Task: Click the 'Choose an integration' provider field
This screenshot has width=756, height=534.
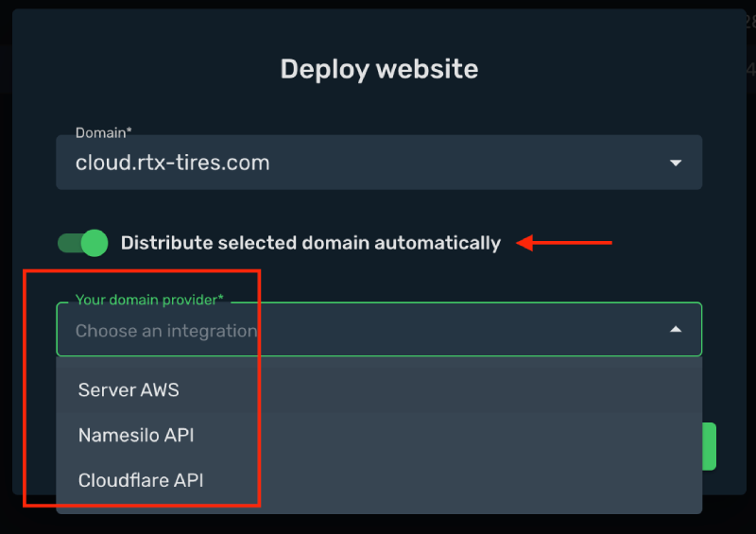Action: pyautogui.click(x=379, y=330)
